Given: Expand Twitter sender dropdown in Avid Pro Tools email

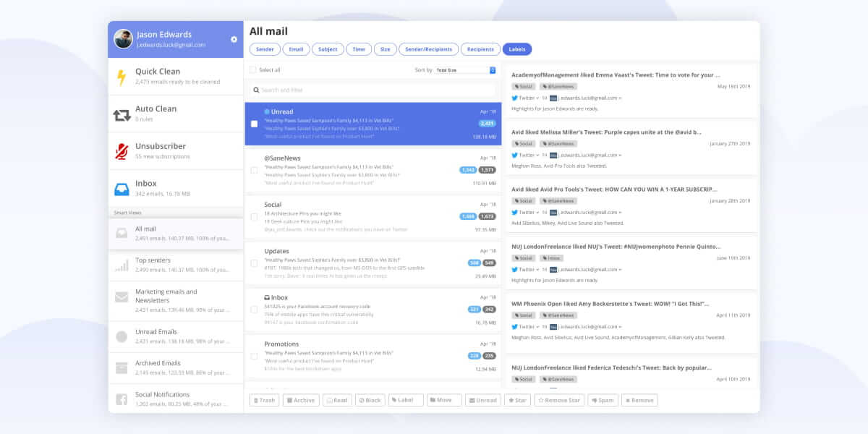Looking at the screenshot, I should coord(537,213).
